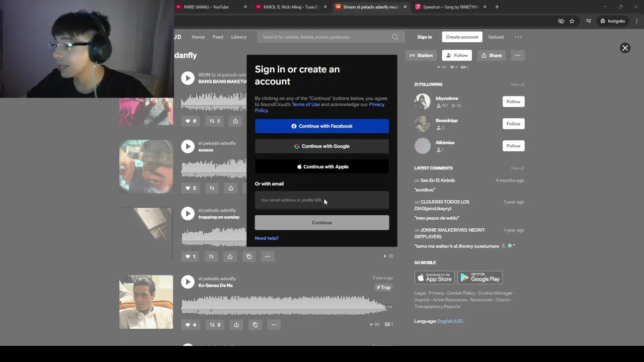Switch to FARID SAMALI YouTube tab

211,7
